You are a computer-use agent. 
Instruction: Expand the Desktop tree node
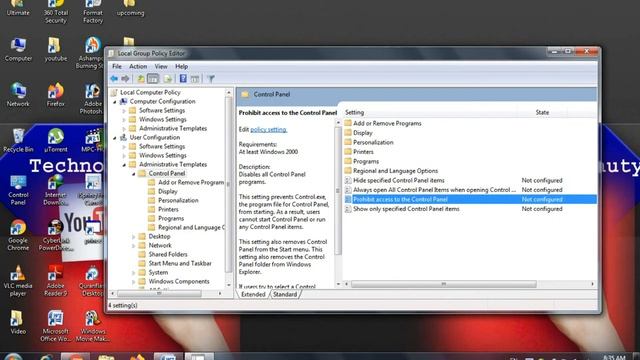tap(133, 236)
